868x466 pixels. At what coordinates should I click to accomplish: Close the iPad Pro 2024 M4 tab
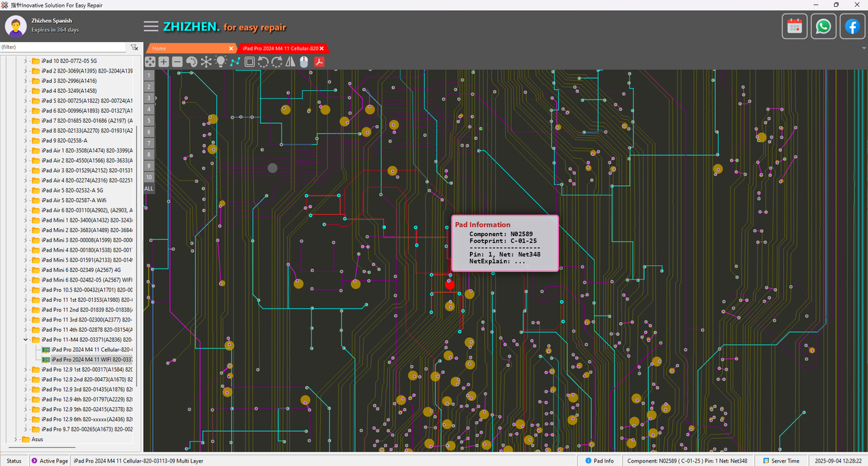pyautogui.click(x=323, y=48)
